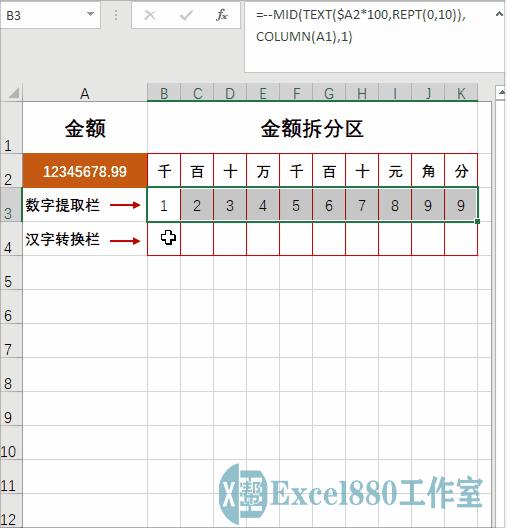
Task: Select column D header
Action: 230,93
